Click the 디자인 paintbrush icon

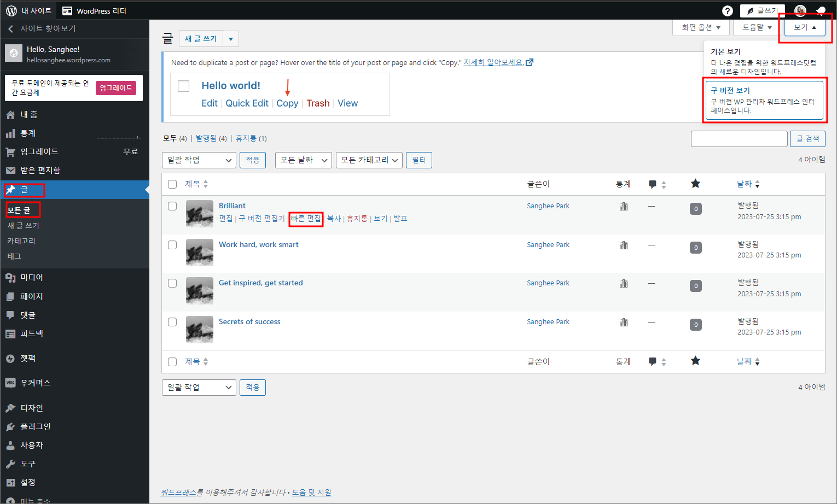tap(10, 408)
